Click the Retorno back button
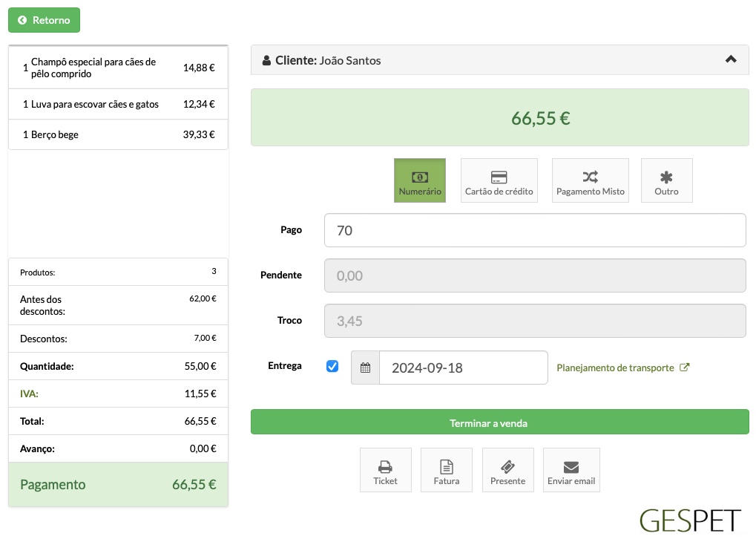The image size is (756, 542). coord(44,20)
